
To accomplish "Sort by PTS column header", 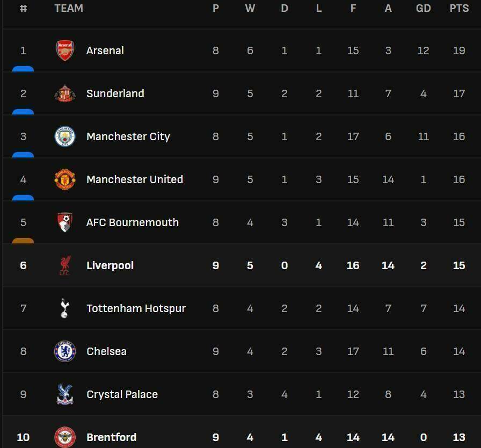I will point(459,9).
